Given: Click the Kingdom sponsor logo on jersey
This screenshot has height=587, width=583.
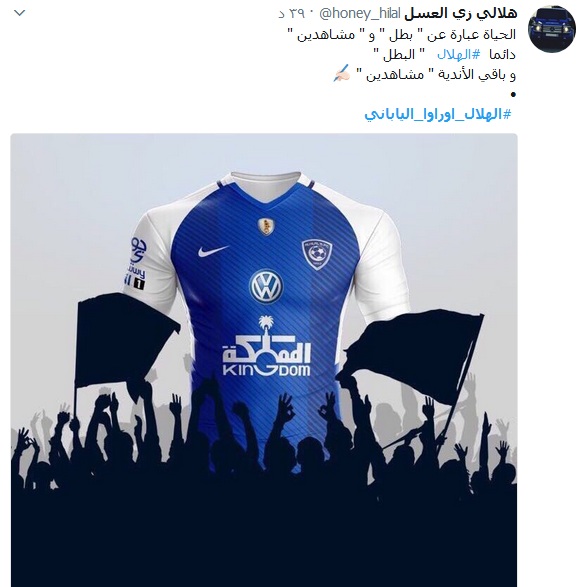Looking at the screenshot, I should coord(267,346).
